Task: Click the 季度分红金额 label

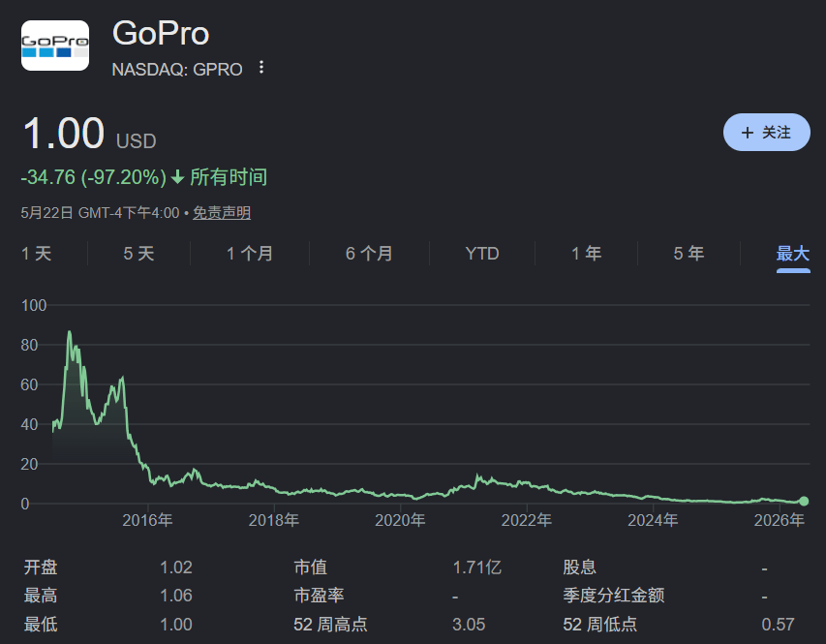Action: pyautogui.click(x=614, y=596)
